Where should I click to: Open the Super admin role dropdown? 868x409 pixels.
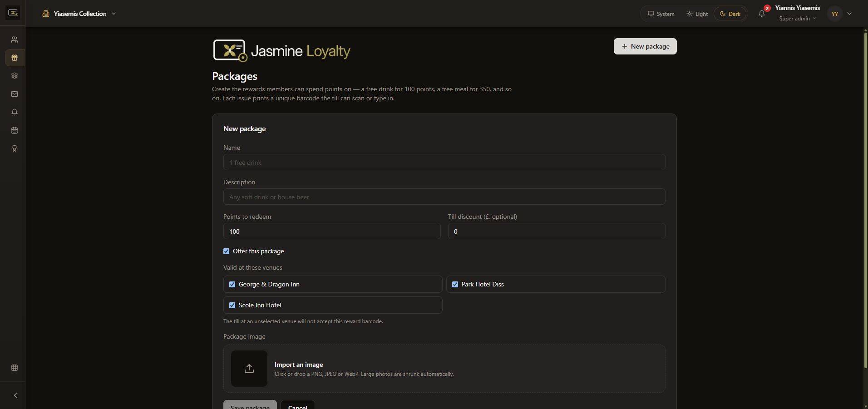tap(798, 19)
